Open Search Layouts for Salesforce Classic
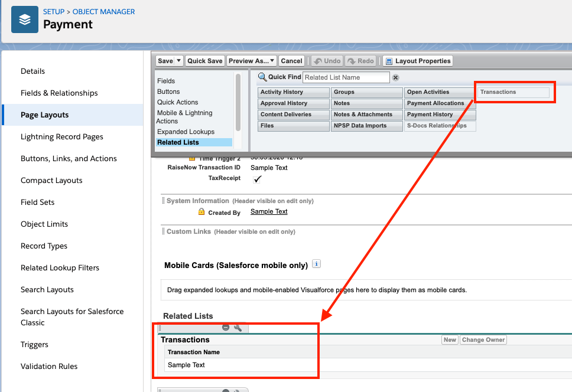The width and height of the screenshot is (572, 392). click(x=72, y=317)
